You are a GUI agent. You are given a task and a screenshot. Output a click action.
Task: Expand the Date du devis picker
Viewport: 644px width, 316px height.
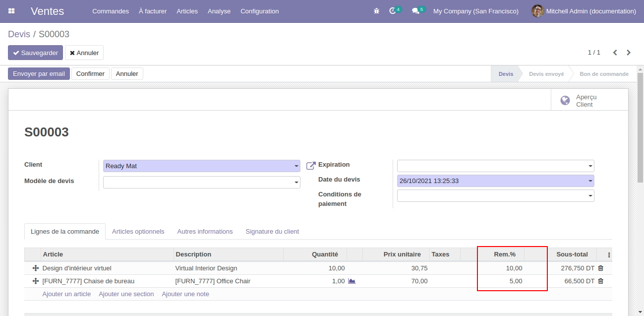click(590, 181)
